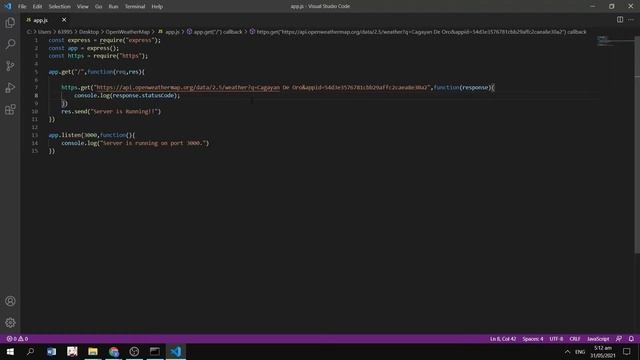Open the Windows Start menu
Viewport: 640px width, 360px height.
point(10,351)
